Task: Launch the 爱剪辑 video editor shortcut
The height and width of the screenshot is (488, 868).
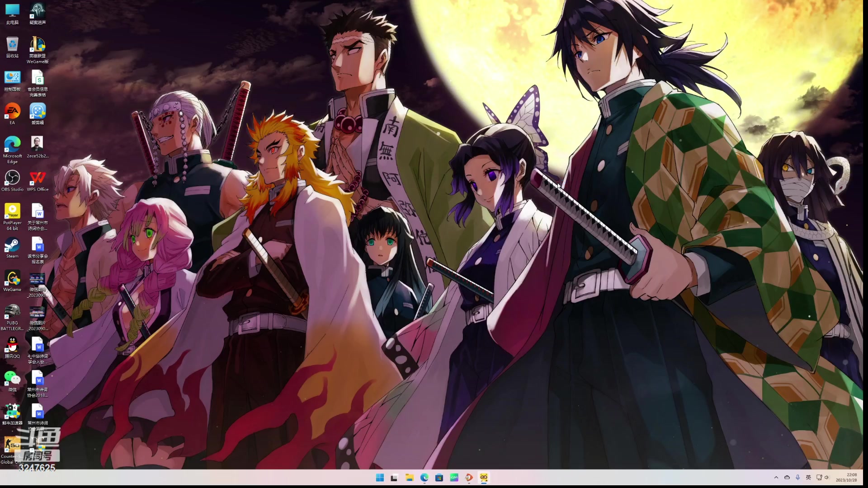Action: pos(38,114)
